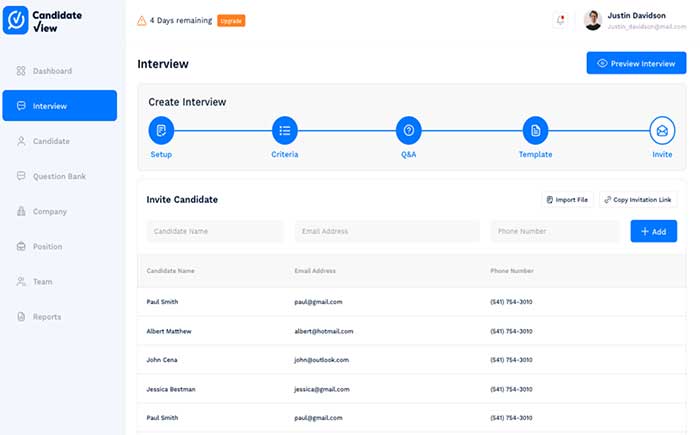Click Email Address column header
The height and width of the screenshot is (435, 700).
tap(315, 271)
